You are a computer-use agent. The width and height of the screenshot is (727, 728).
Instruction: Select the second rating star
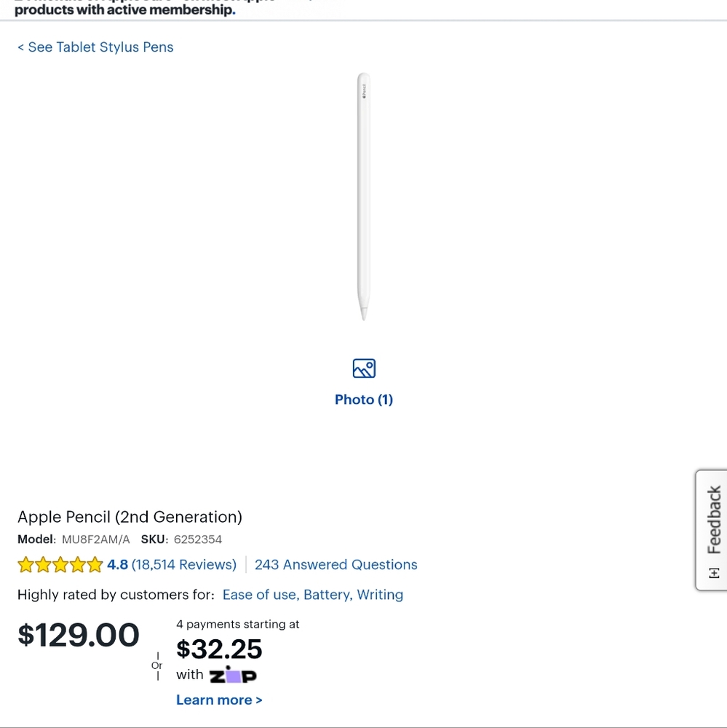tap(43, 564)
